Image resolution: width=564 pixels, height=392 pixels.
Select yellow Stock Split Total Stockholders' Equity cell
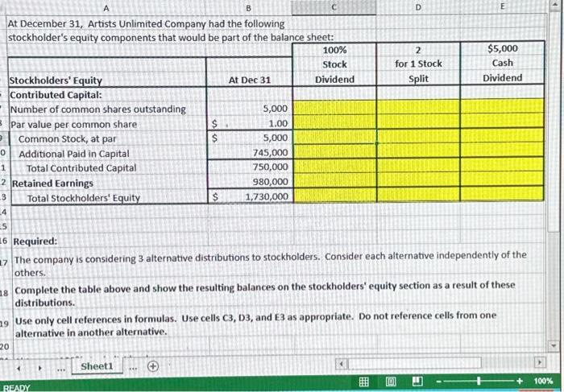(419, 194)
